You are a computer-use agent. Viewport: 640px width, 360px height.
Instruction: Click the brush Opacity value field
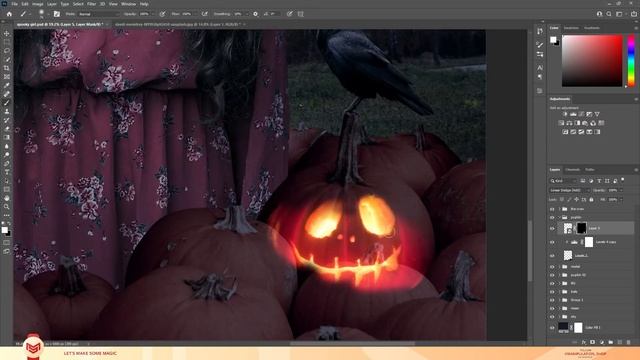click(144, 14)
